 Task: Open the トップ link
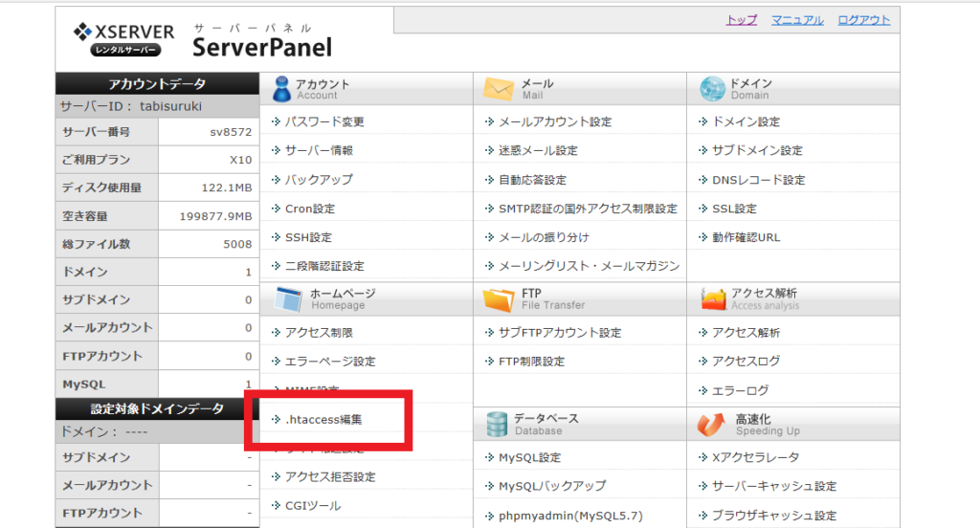pyautogui.click(x=742, y=20)
